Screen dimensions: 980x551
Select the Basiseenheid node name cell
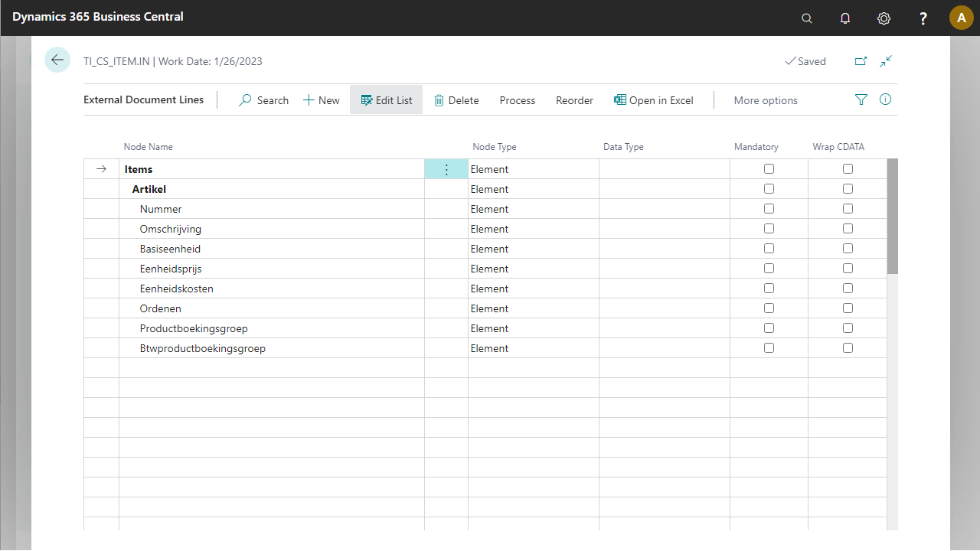coord(272,249)
